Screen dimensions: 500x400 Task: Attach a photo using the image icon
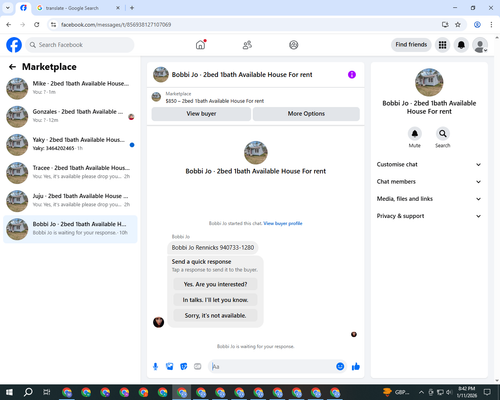click(170, 367)
